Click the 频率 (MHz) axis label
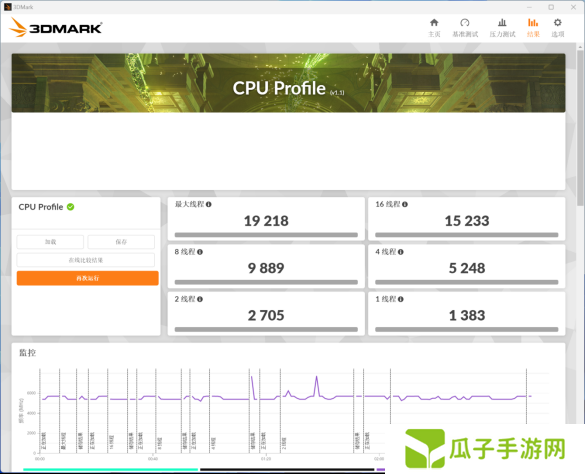This screenshot has width=585, height=474. pyautogui.click(x=21, y=411)
